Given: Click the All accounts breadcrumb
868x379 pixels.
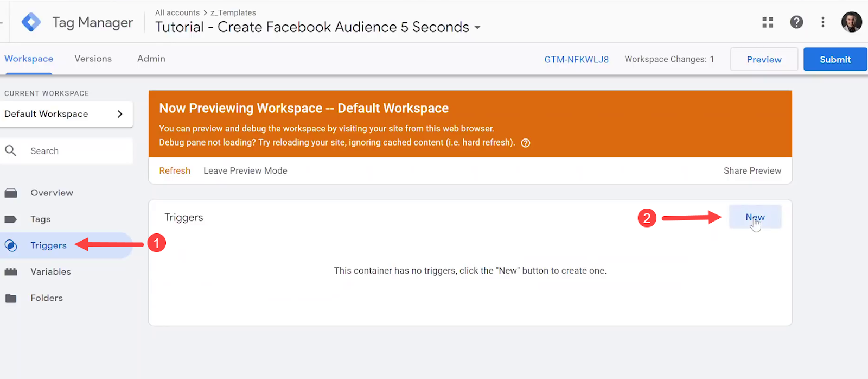Looking at the screenshot, I should click(177, 12).
